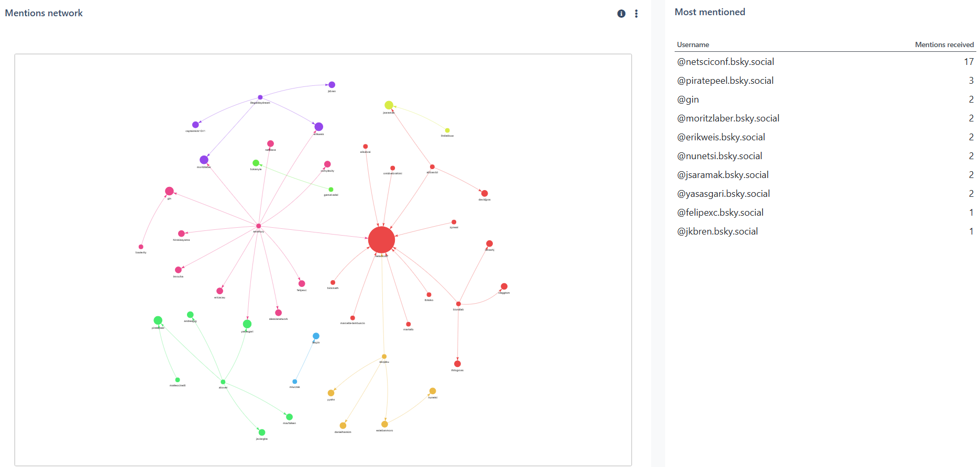Click the pink gin node

pos(169,191)
